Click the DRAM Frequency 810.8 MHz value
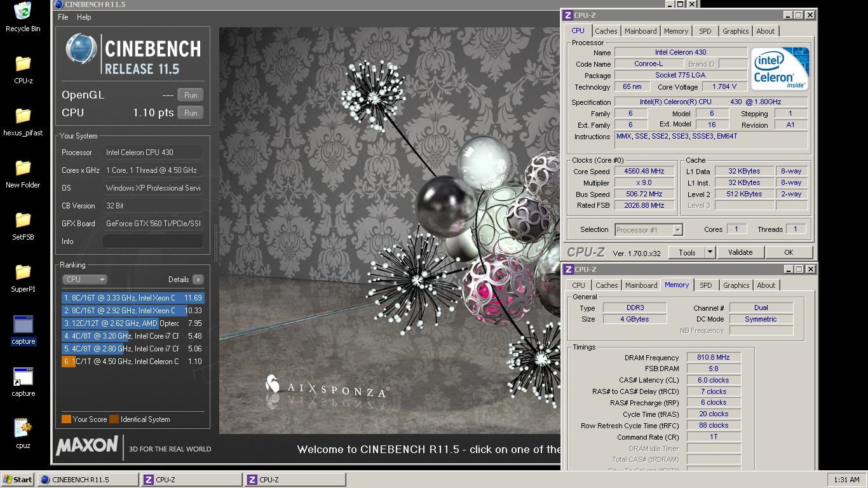 point(714,357)
